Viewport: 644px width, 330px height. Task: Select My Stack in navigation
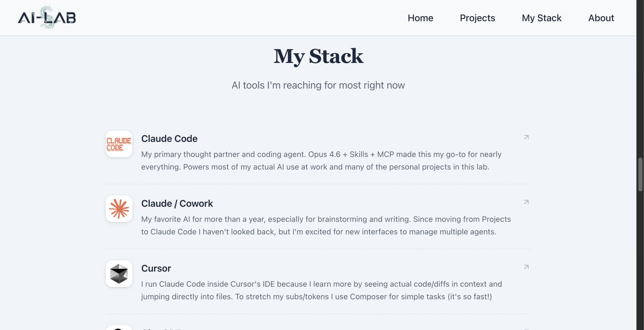click(541, 18)
